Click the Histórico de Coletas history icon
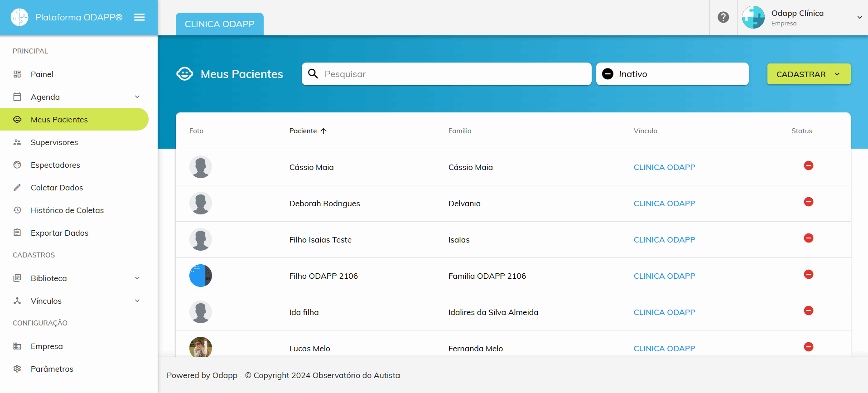The image size is (868, 393). point(17,210)
